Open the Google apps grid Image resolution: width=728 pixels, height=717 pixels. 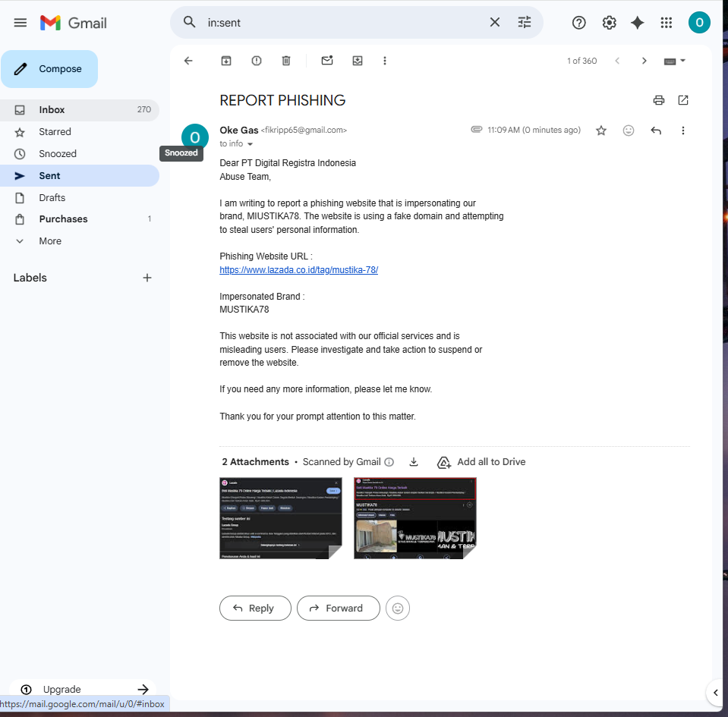[667, 23]
